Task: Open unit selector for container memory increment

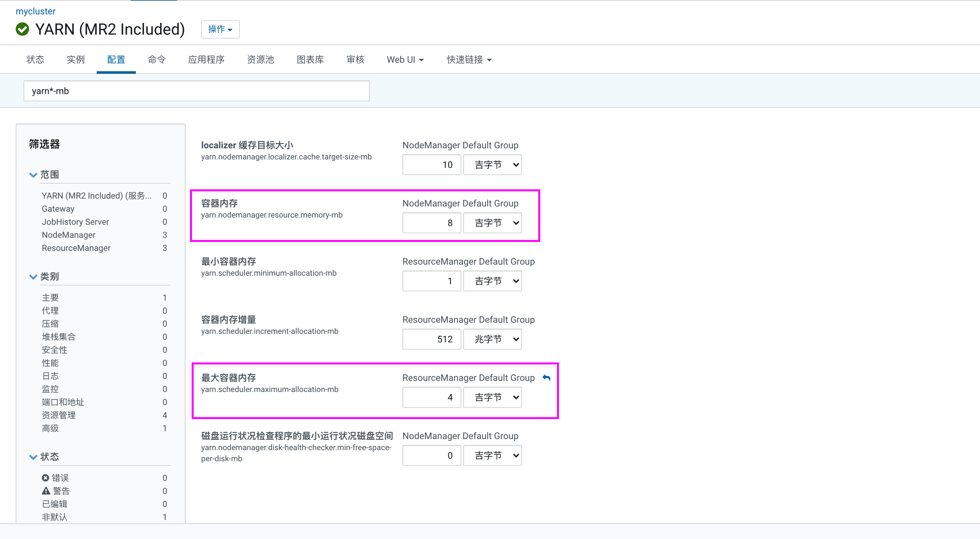Action: coord(492,339)
